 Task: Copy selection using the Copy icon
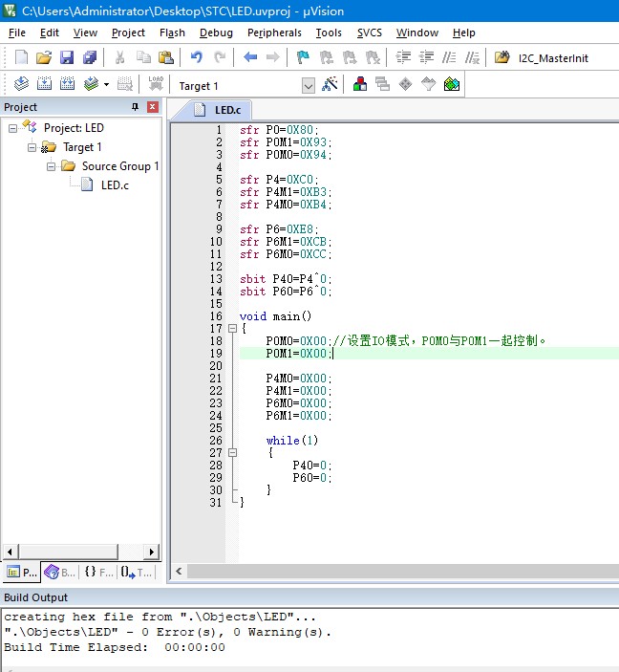pos(143,57)
